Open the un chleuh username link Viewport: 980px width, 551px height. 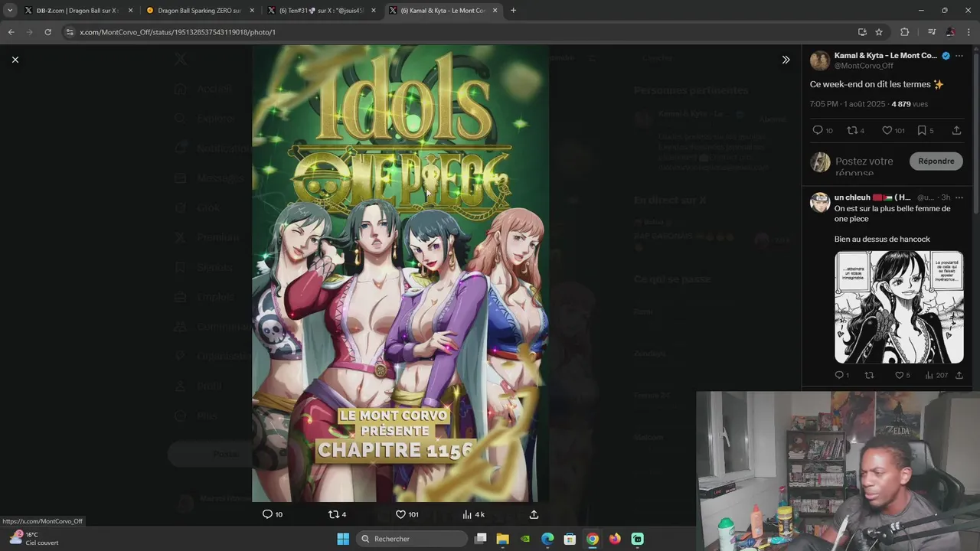click(872, 197)
